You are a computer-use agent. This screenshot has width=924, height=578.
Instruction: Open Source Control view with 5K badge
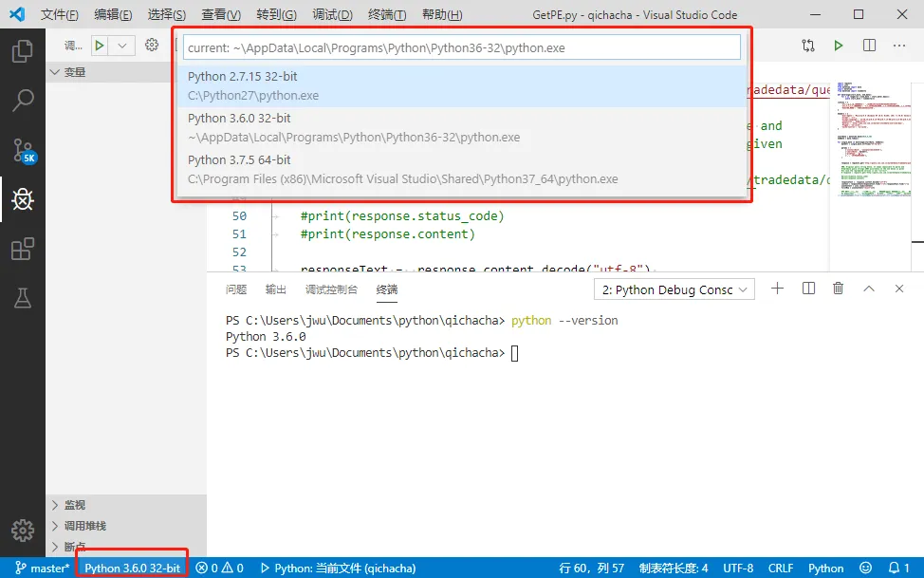[24, 151]
